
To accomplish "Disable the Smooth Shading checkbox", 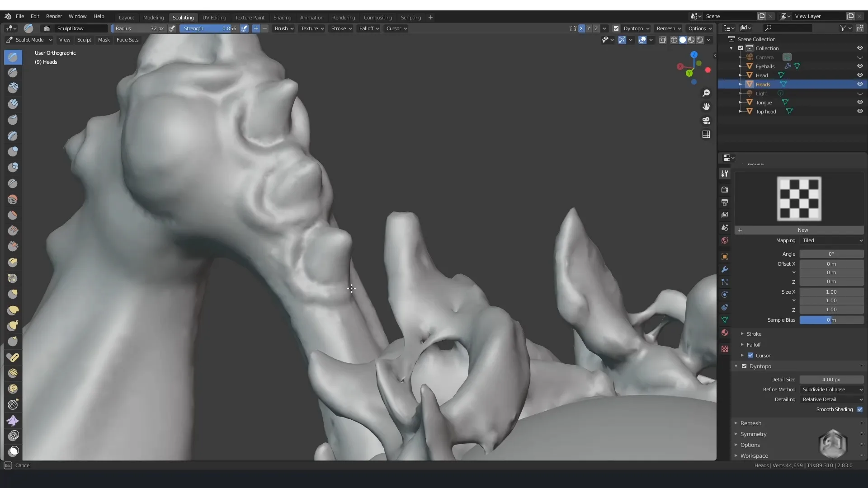I will [x=860, y=409].
